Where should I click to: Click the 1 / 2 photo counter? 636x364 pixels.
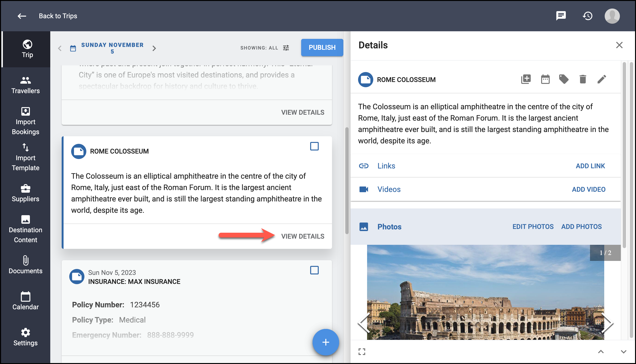tap(605, 253)
